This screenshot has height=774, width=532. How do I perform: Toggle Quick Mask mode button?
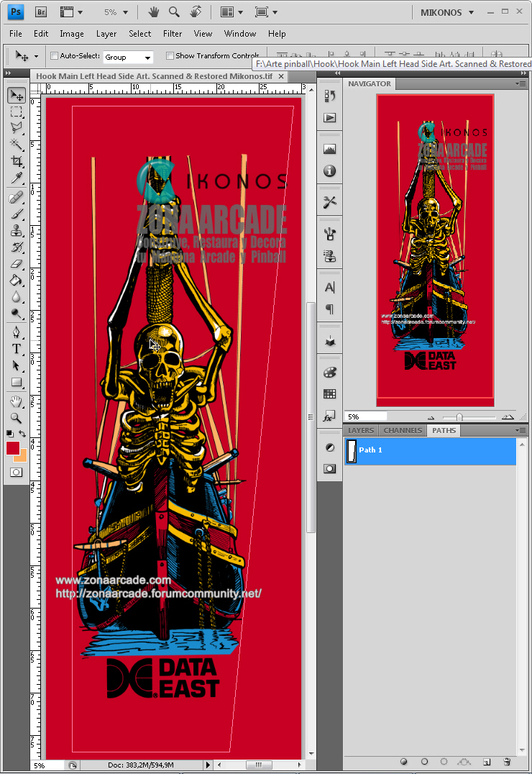coord(17,473)
